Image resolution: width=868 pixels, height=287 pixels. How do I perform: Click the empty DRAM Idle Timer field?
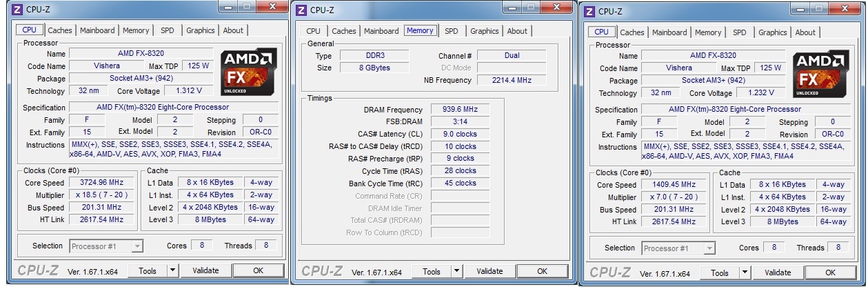point(460,208)
